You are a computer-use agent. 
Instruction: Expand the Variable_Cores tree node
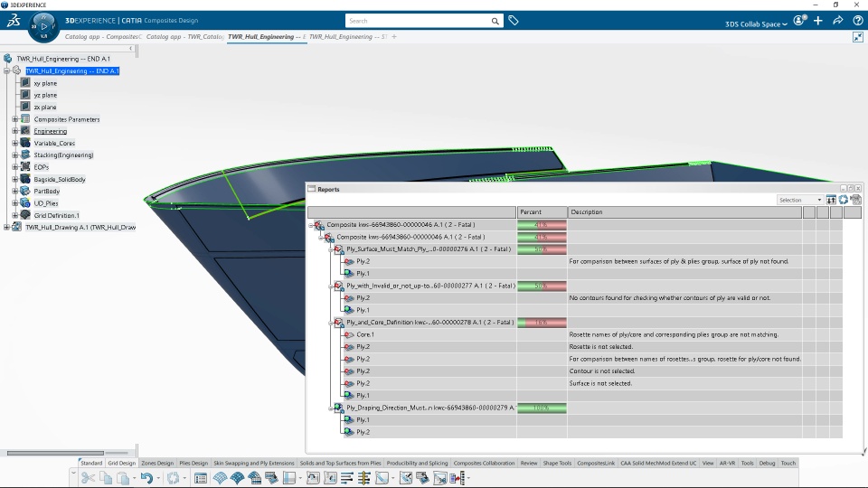(x=15, y=143)
